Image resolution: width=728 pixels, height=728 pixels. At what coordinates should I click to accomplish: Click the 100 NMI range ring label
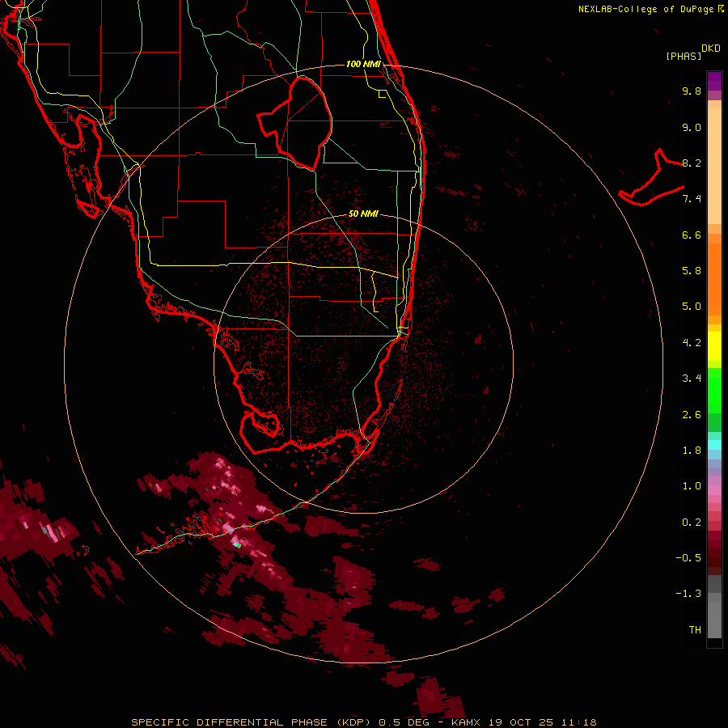click(x=363, y=64)
